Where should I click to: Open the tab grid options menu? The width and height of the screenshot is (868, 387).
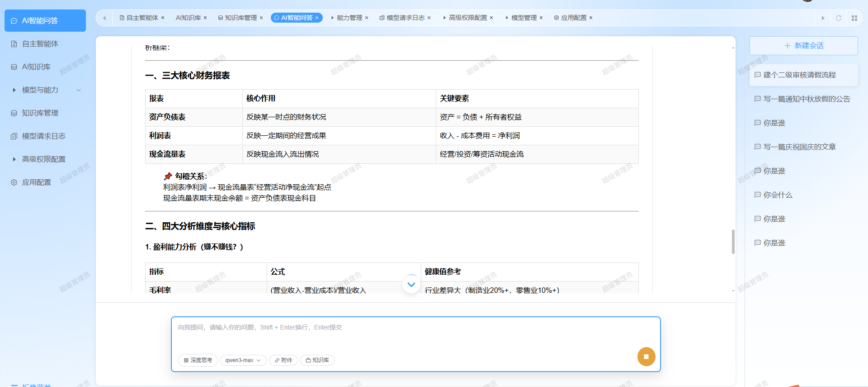pyautogui.click(x=854, y=18)
